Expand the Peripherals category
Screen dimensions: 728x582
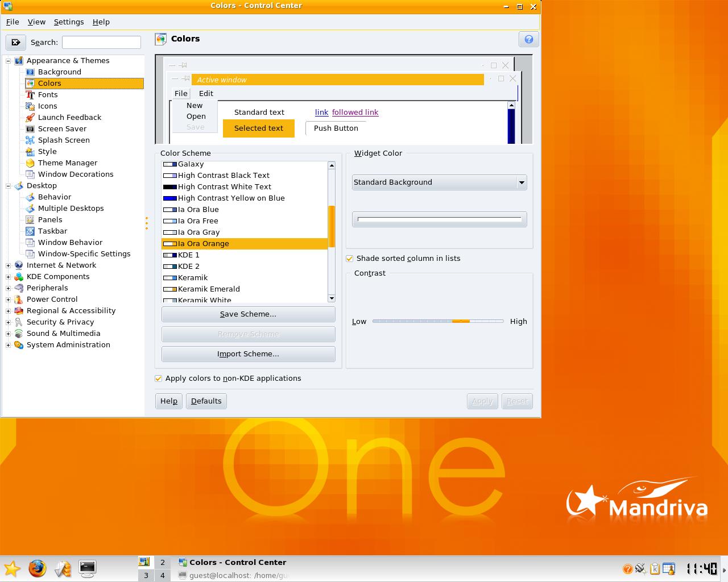9,288
